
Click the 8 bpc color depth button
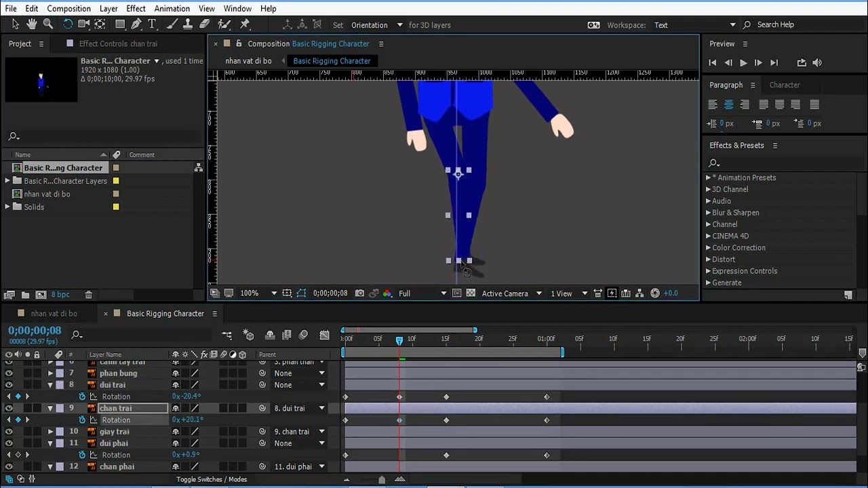(60, 295)
